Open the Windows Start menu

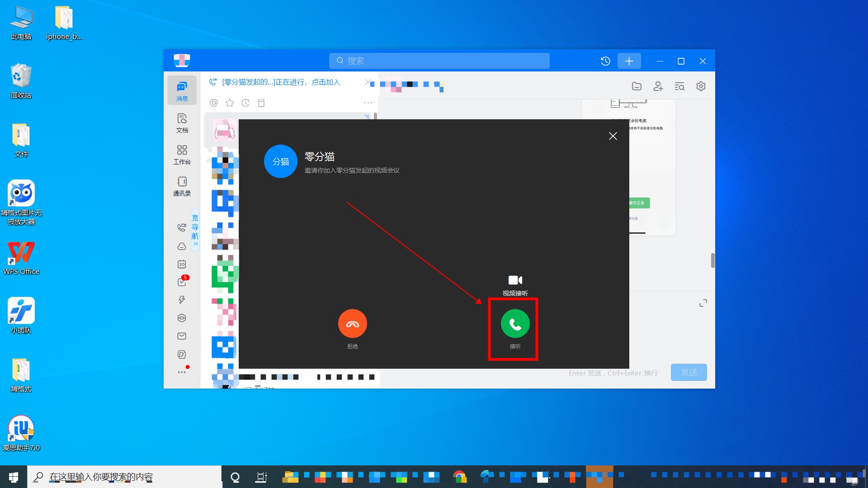[x=13, y=477]
